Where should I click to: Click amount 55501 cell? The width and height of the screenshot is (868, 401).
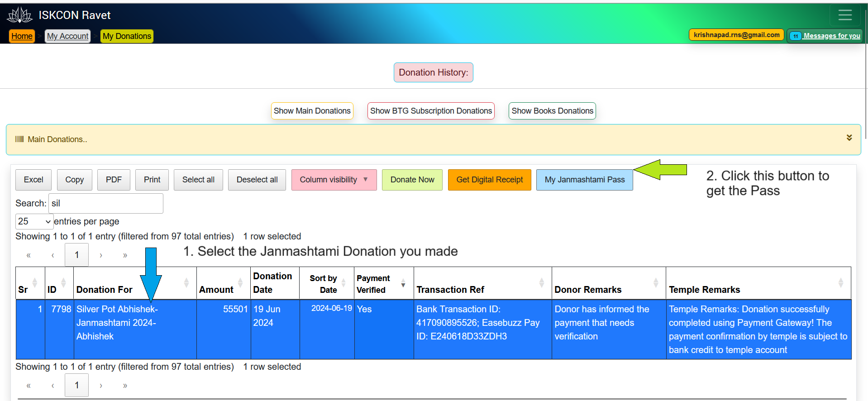tap(224, 329)
